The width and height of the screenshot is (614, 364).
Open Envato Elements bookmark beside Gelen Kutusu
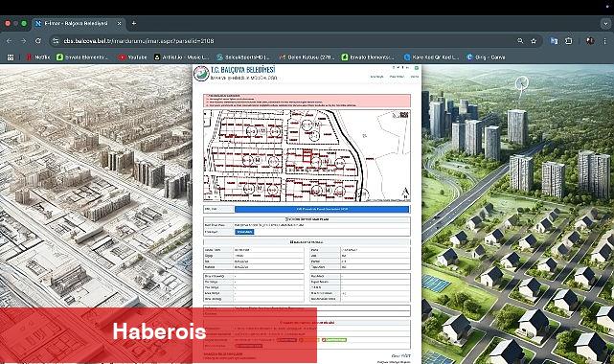368,57
